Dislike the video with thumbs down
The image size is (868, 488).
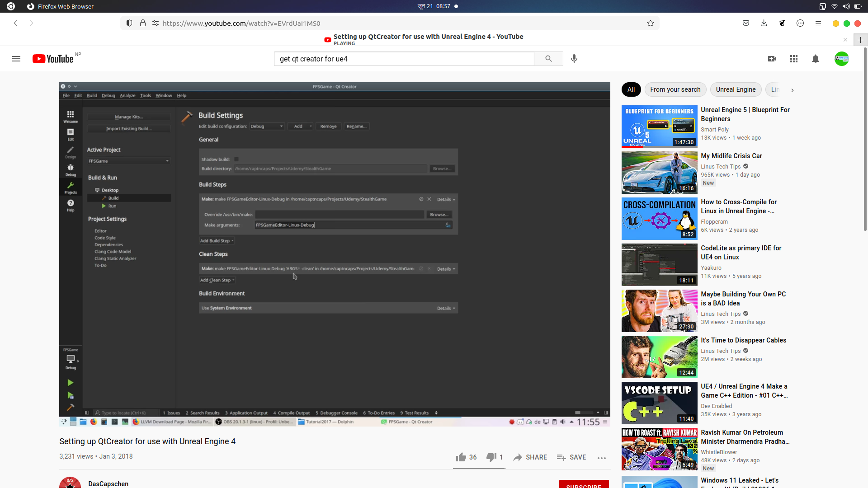(491, 457)
